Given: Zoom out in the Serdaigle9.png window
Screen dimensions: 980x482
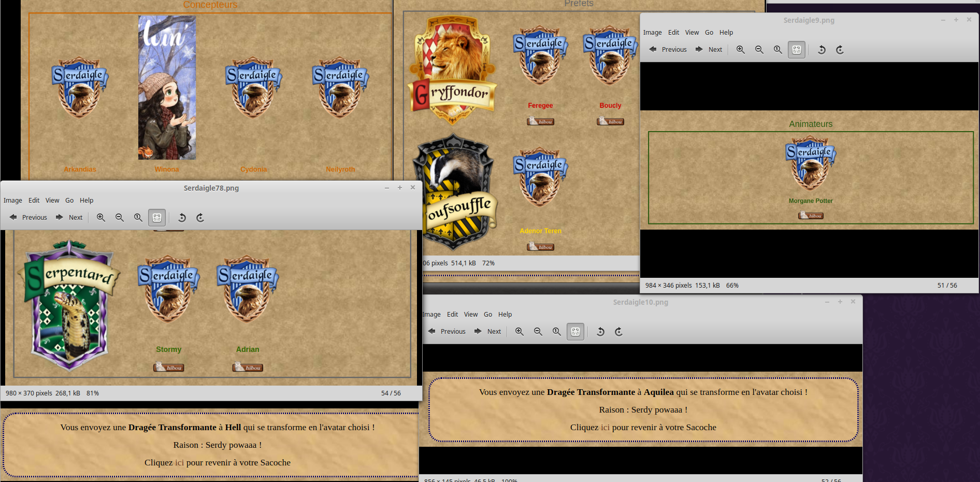Looking at the screenshot, I should click(x=759, y=50).
